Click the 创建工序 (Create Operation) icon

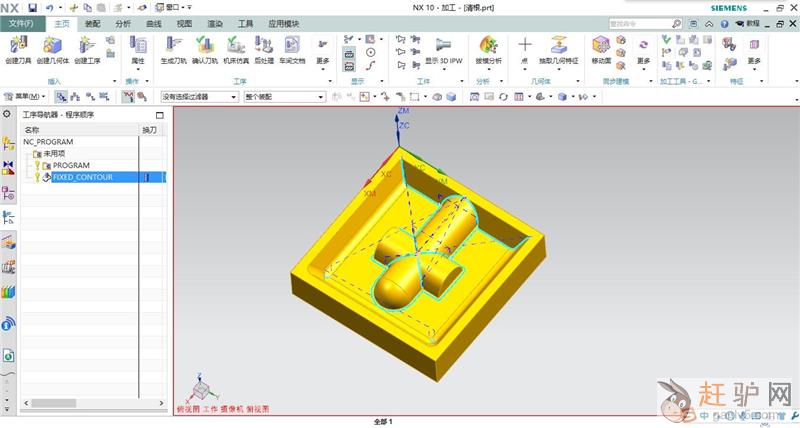pyautogui.click(x=88, y=46)
